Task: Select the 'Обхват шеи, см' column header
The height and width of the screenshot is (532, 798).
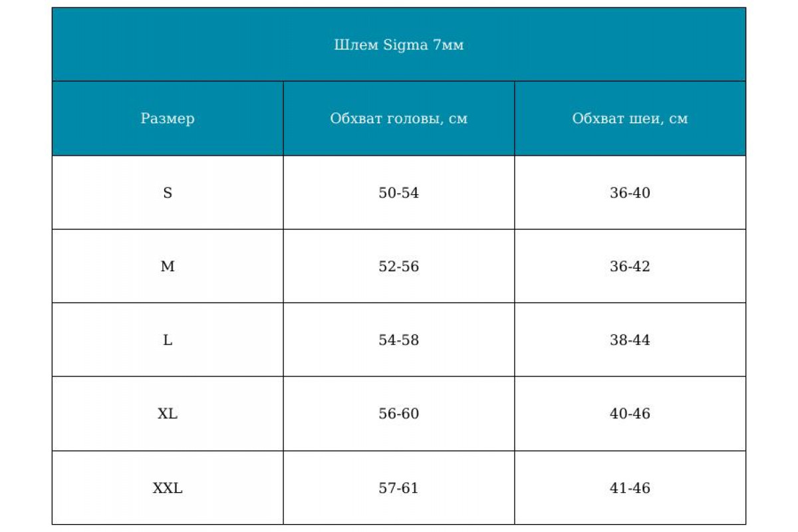Action: pos(630,118)
